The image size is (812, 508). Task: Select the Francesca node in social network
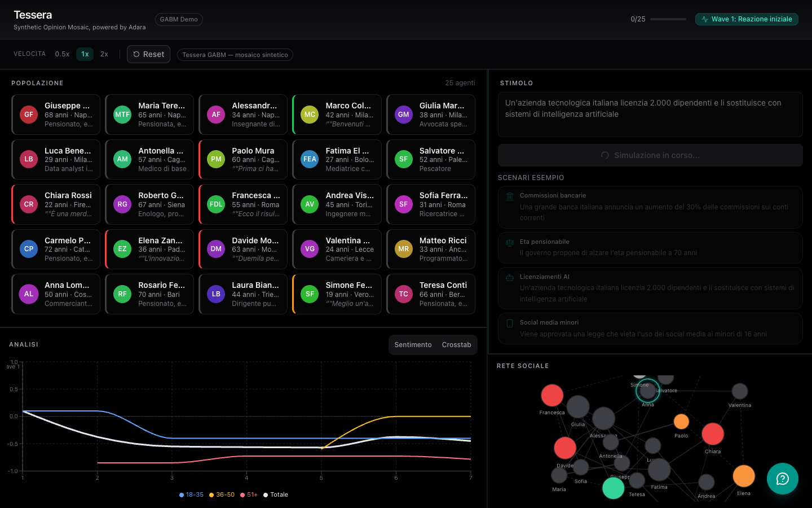click(x=552, y=395)
